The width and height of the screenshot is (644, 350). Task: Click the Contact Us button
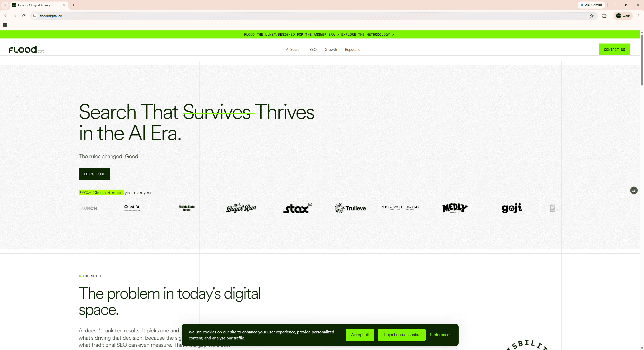coord(614,50)
